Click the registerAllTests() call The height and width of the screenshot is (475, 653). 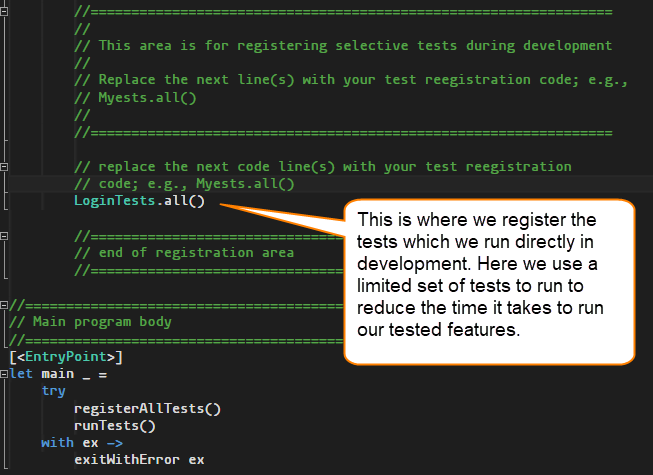click(x=147, y=408)
